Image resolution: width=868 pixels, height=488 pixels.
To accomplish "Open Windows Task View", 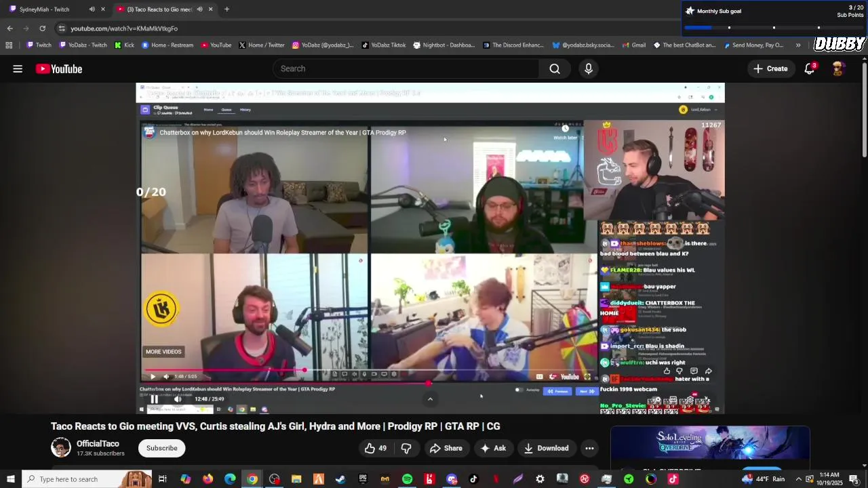I will (163, 479).
